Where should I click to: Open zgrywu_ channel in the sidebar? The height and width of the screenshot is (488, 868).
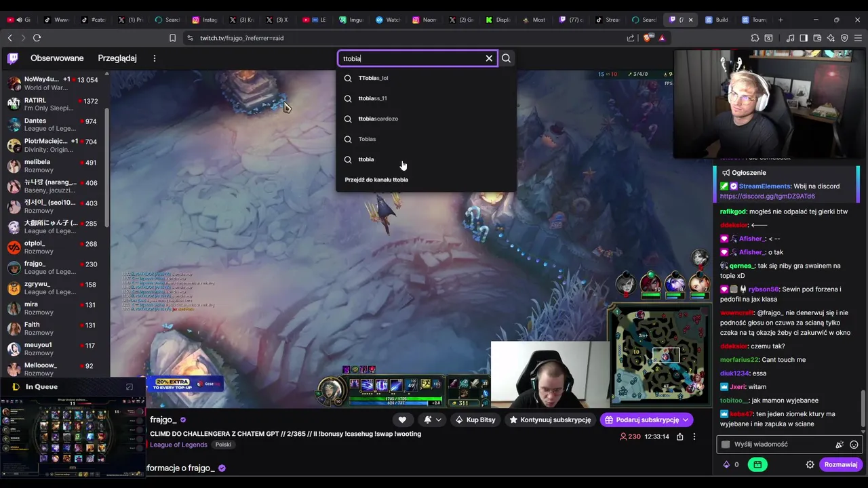[x=53, y=287]
